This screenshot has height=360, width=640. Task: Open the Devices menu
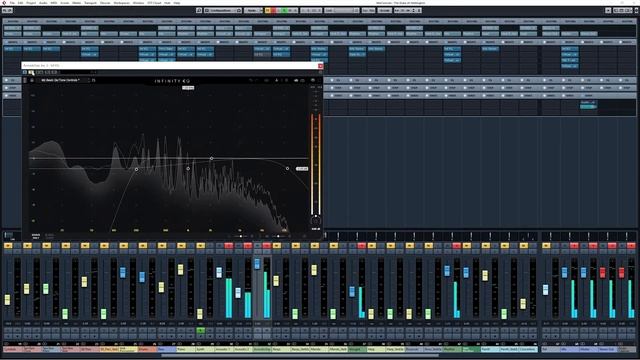105,2
